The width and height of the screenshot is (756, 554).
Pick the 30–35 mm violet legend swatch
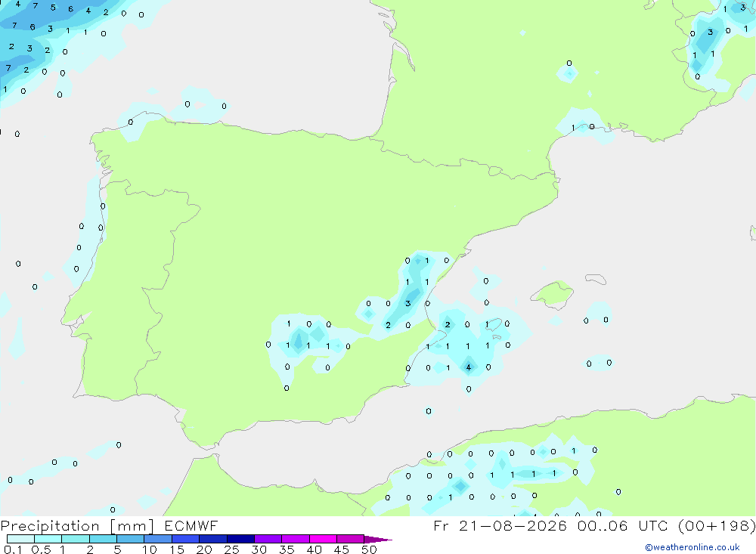tap(268, 539)
